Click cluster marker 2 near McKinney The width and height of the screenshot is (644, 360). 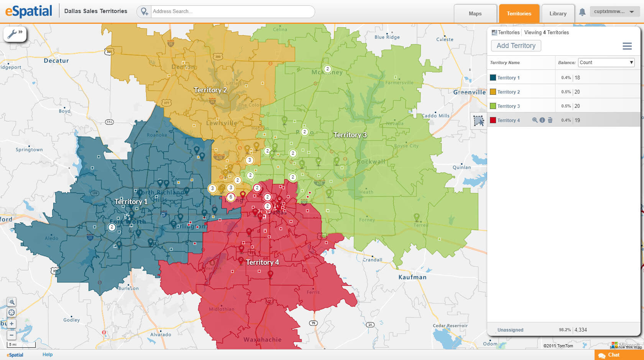coord(328,69)
